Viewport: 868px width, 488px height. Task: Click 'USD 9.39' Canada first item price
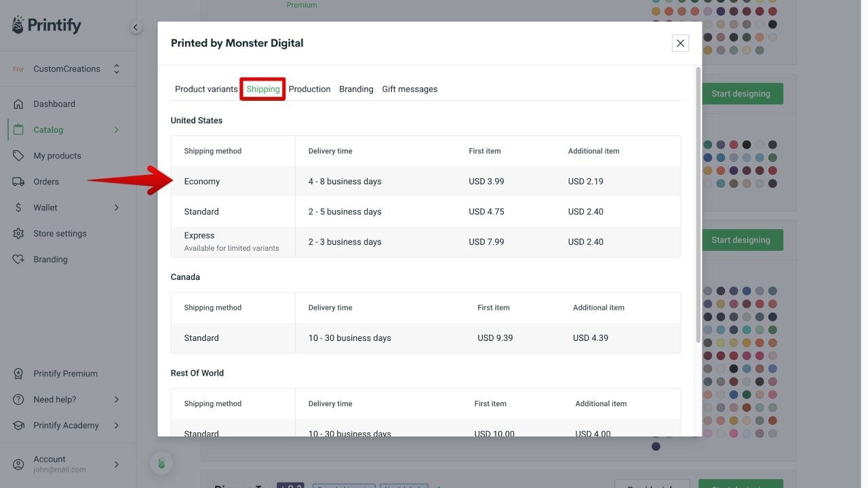pyautogui.click(x=495, y=338)
